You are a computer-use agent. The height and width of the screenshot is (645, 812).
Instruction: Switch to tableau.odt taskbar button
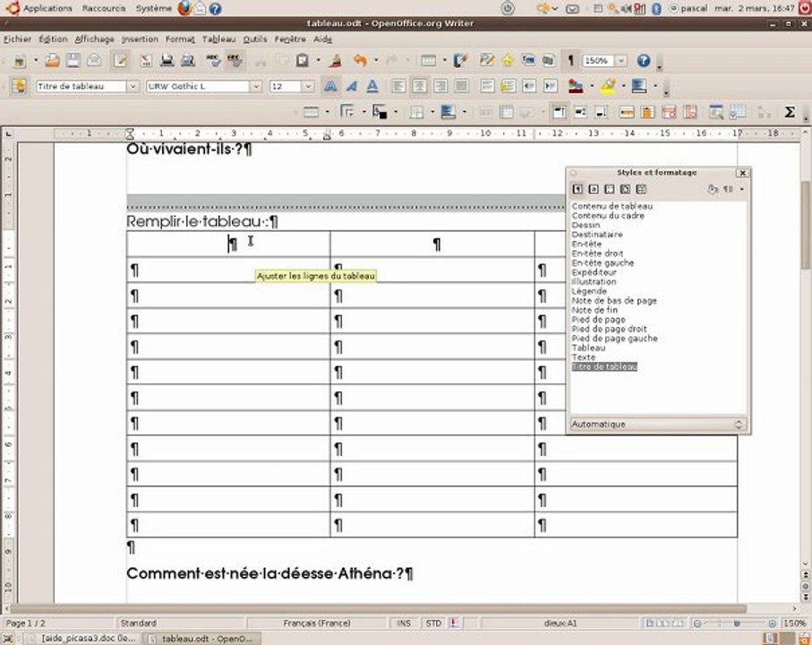(x=201, y=639)
